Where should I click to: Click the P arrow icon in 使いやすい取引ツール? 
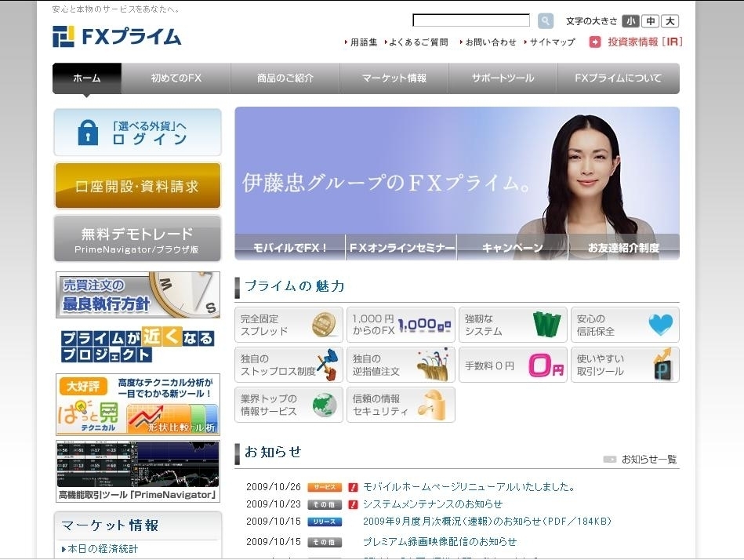663,365
